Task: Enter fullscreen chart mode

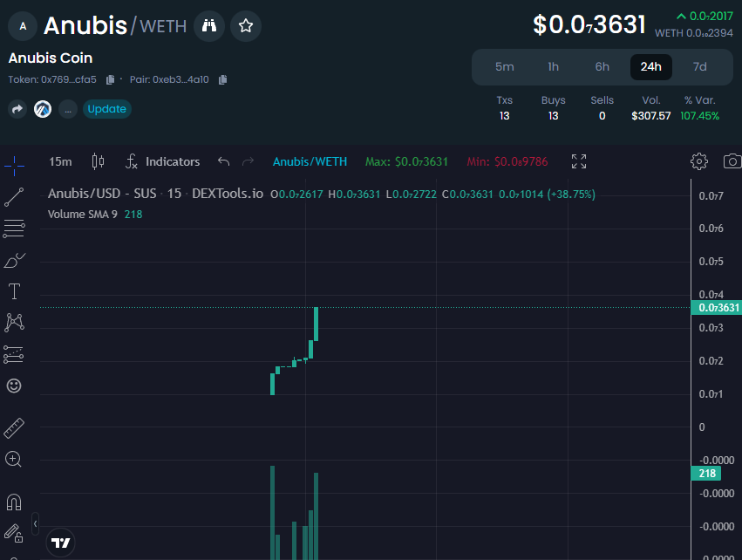Action: 579,161
